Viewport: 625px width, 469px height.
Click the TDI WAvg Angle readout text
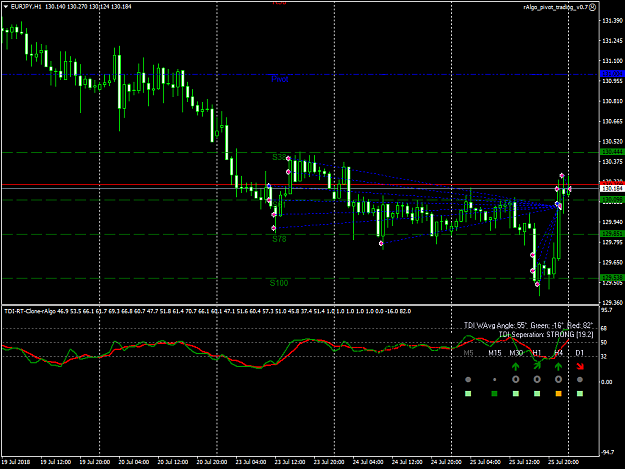pos(529,326)
